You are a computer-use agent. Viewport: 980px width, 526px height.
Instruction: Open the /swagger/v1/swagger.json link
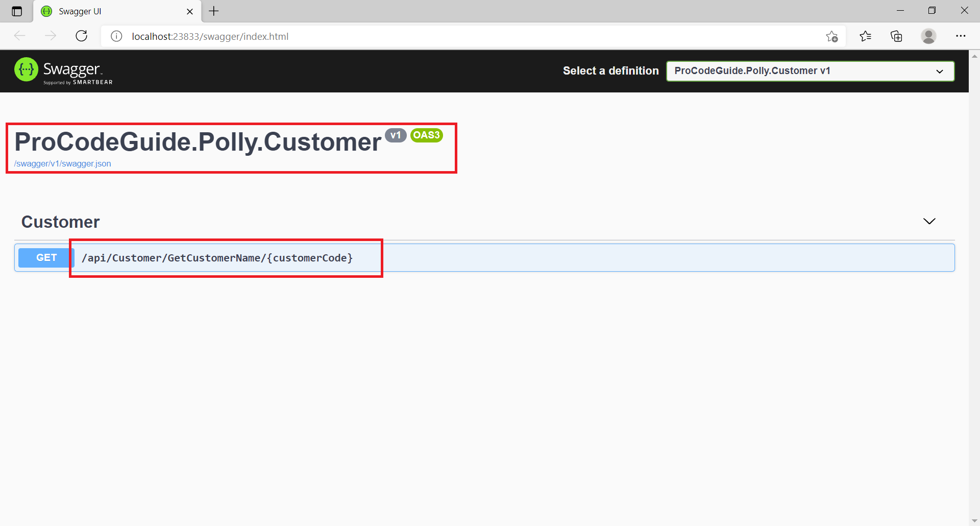[62, 163]
